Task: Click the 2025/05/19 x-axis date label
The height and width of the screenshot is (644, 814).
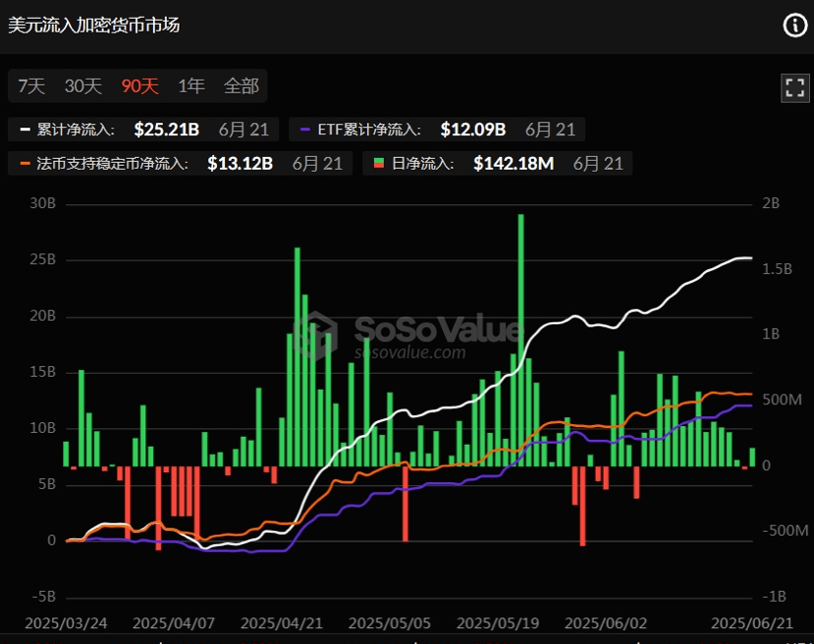Action: coord(497,622)
